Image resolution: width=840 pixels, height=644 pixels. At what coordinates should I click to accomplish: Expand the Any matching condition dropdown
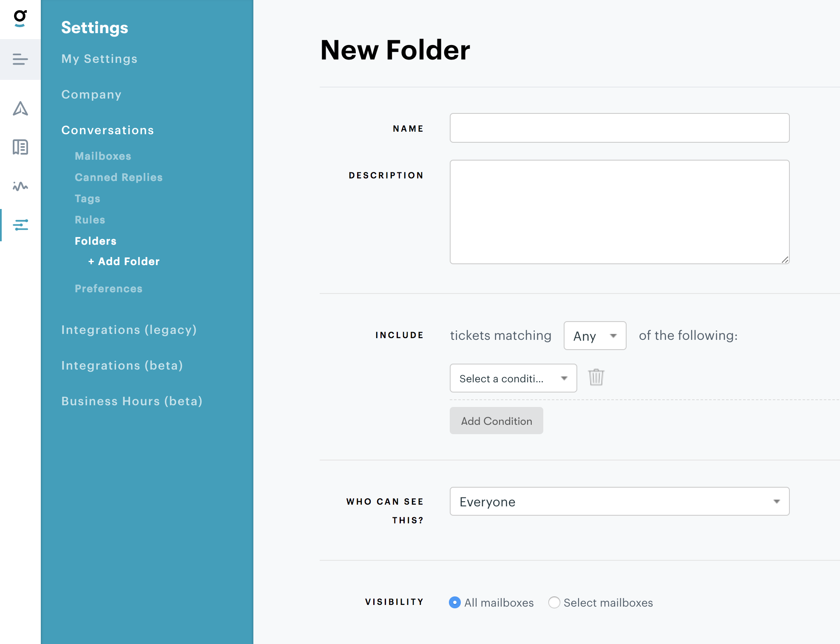(594, 335)
